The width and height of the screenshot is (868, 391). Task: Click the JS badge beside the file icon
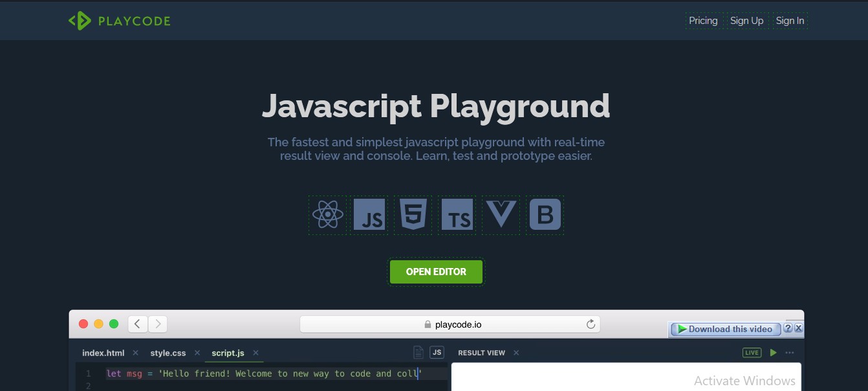[x=437, y=352]
